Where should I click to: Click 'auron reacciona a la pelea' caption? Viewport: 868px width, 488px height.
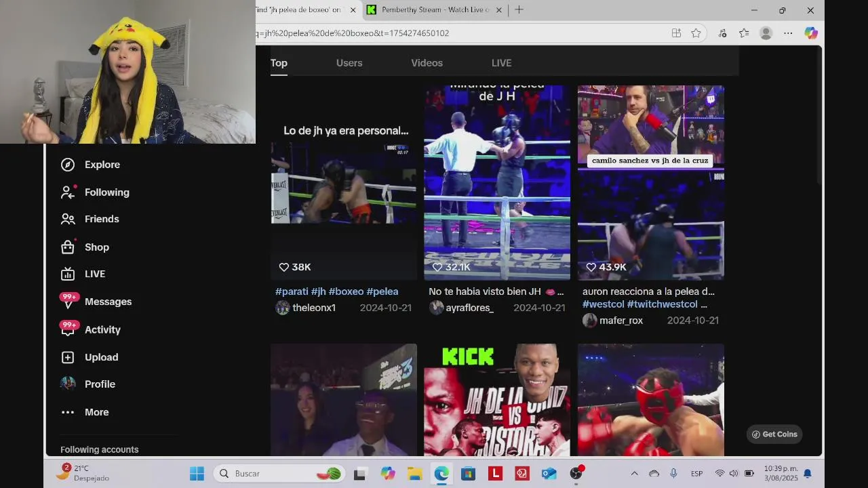[x=648, y=291]
